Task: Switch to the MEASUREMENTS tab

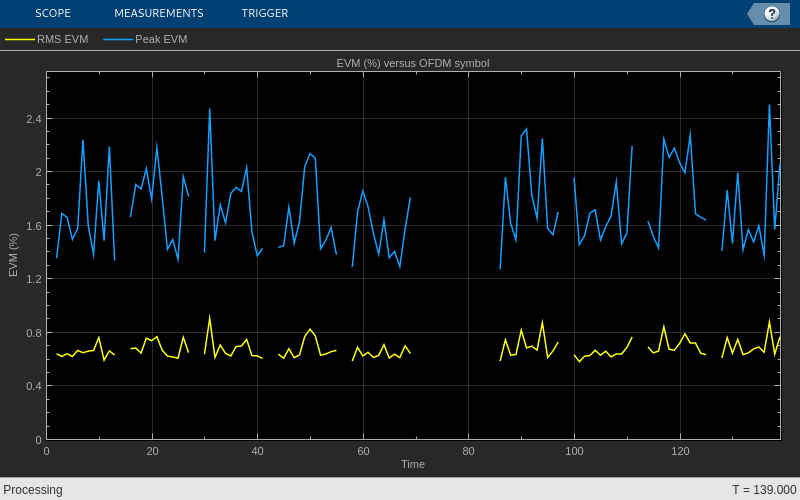Action: [x=159, y=13]
